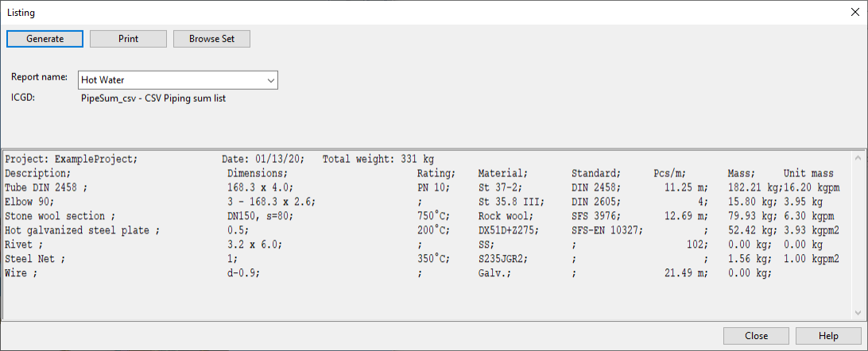Open Browse Set
The width and height of the screenshot is (868, 351).
211,39
